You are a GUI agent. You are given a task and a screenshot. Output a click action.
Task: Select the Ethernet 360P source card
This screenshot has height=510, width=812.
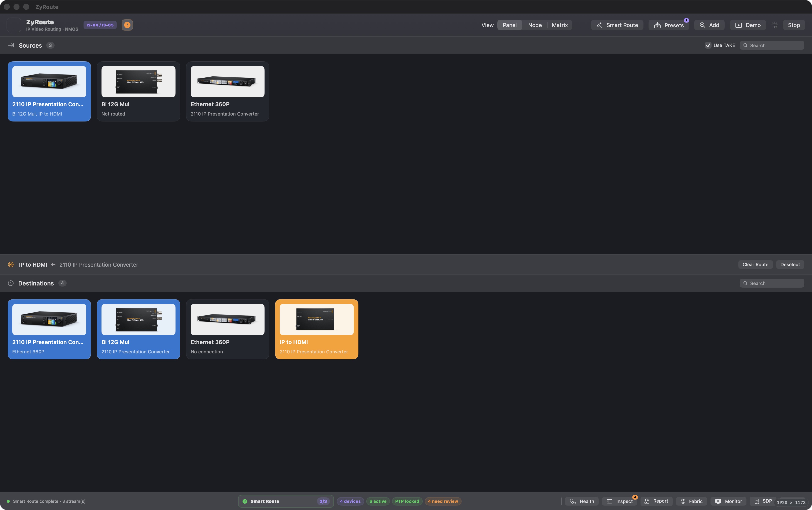(x=228, y=91)
